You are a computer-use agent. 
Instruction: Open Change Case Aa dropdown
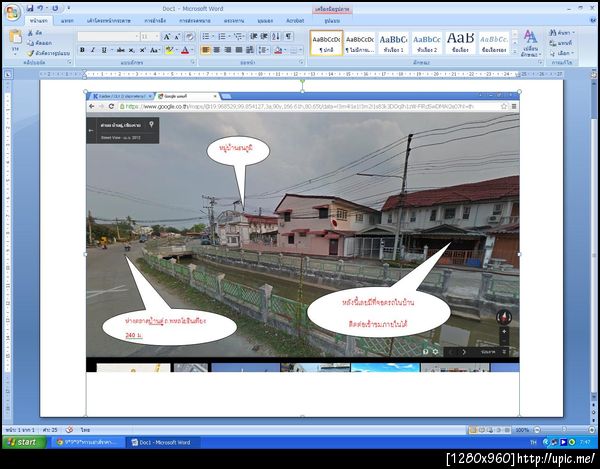pyautogui.click(x=155, y=50)
